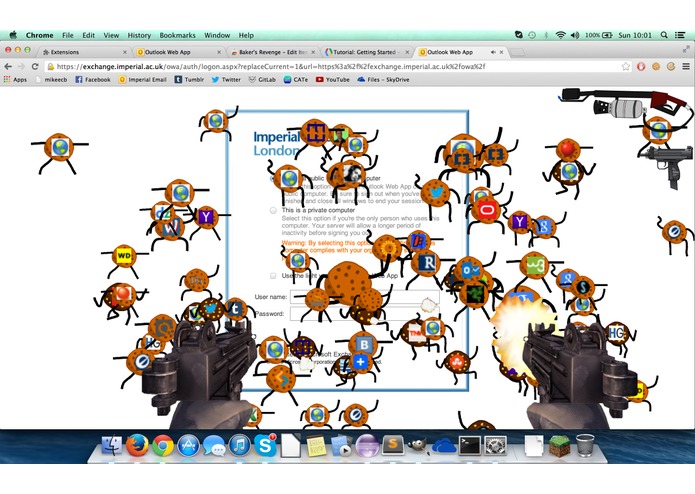Open the Apple menu

tap(13, 35)
